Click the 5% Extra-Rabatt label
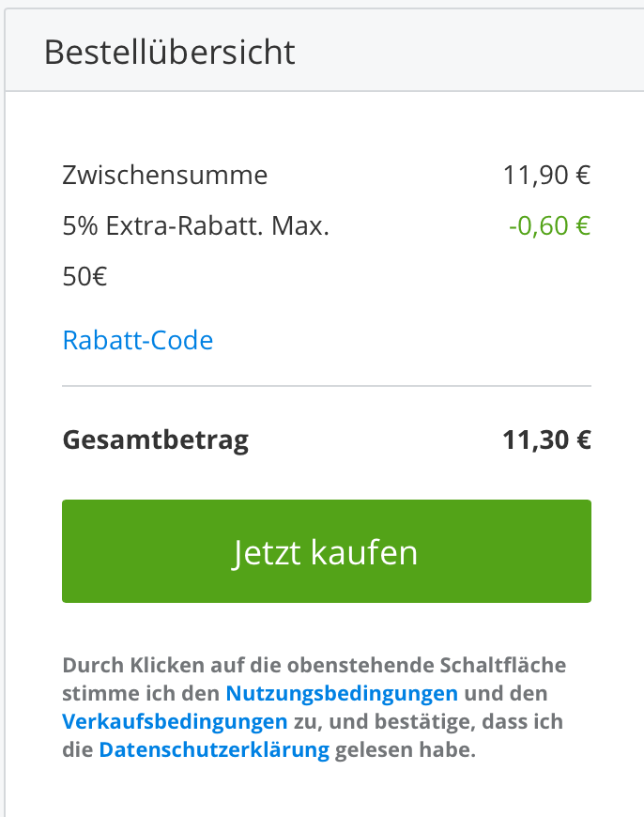This screenshot has height=817, width=644. [x=160, y=226]
